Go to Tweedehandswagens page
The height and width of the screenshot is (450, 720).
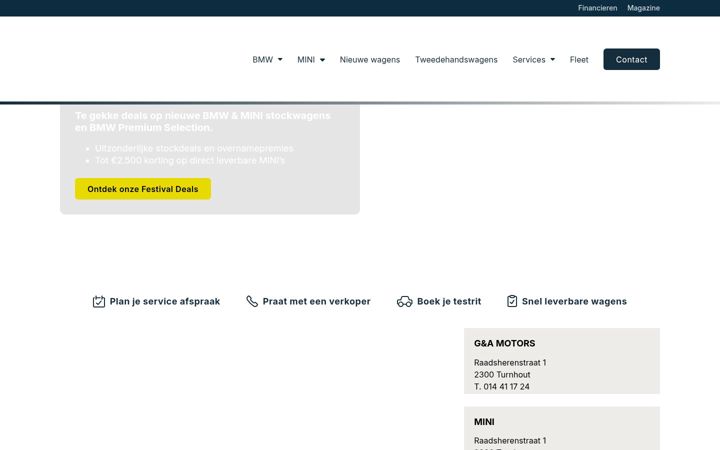(x=456, y=60)
